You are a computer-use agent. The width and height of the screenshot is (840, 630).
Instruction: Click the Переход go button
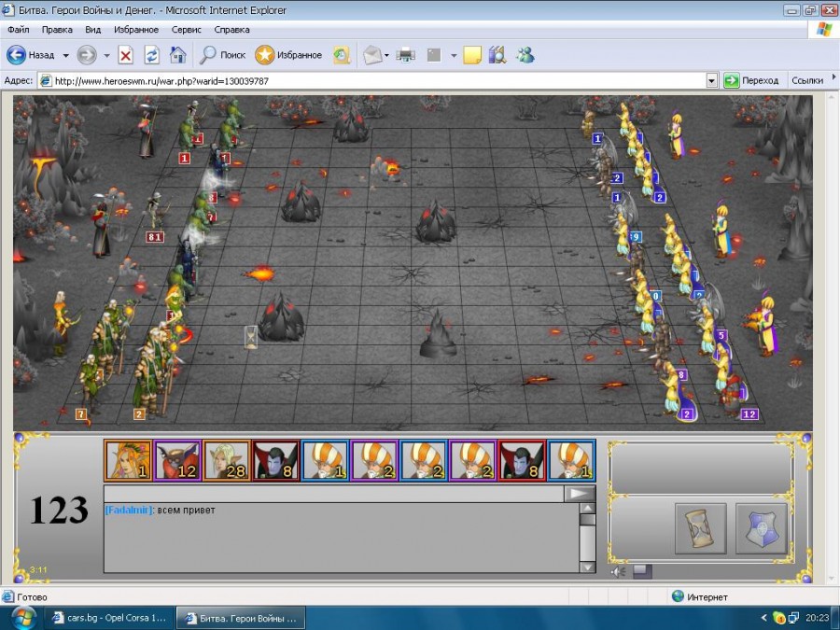(751, 81)
